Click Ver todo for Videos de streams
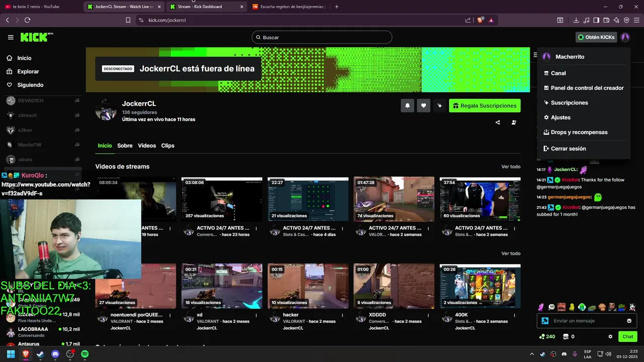 [x=511, y=166]
